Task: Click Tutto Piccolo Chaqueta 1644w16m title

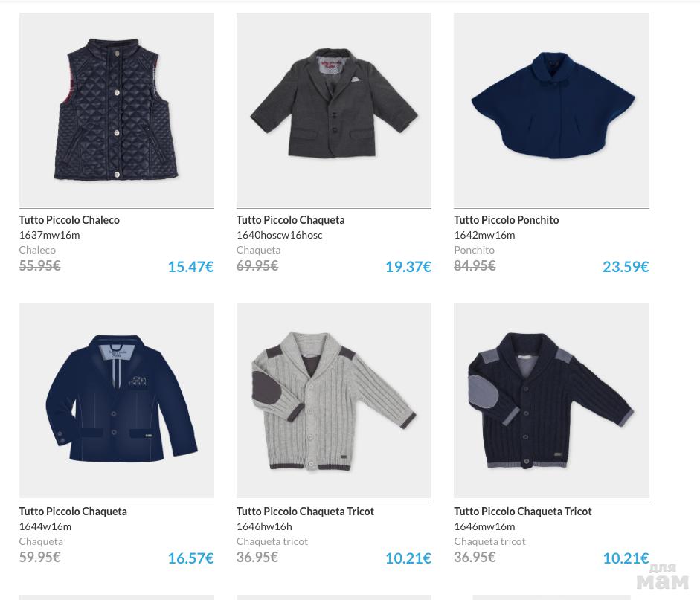Action: pos(73,512)
